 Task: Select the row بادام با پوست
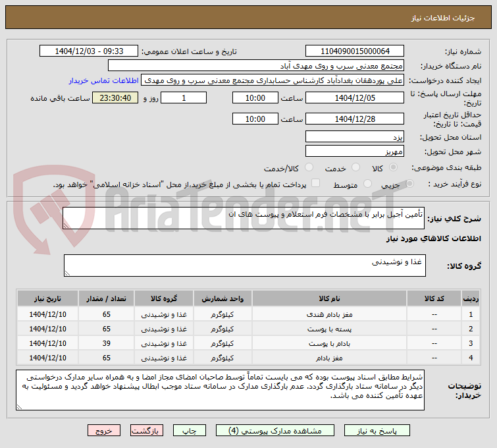pyautogui.click(x=249, y=344)
